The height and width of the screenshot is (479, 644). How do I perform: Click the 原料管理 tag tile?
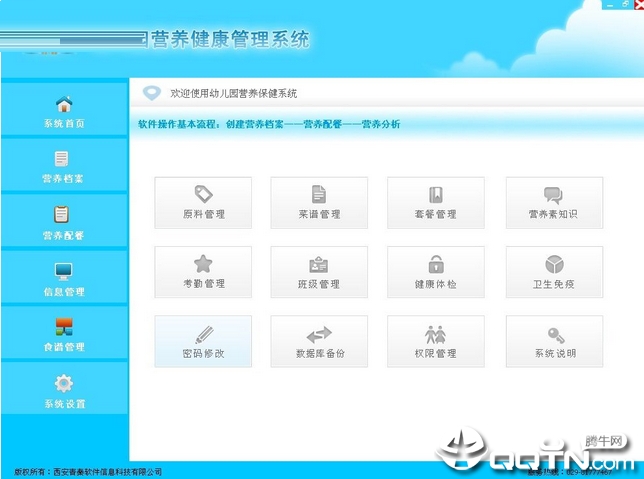(x=203, y=203)
